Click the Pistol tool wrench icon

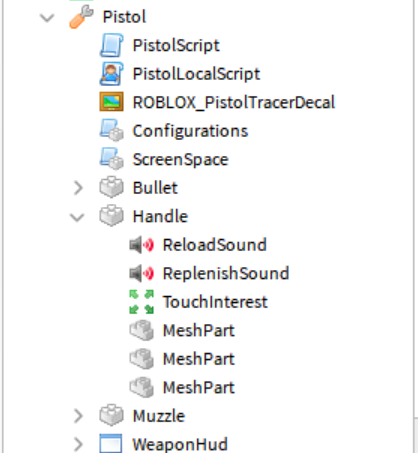point(81,17)
